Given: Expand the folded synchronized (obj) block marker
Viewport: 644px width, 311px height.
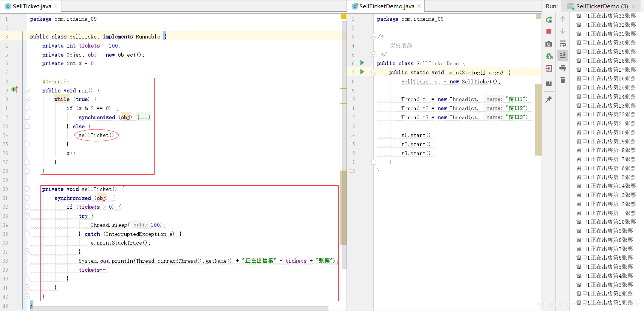Looking at the screenshot, I should click(x=27, y=117).
